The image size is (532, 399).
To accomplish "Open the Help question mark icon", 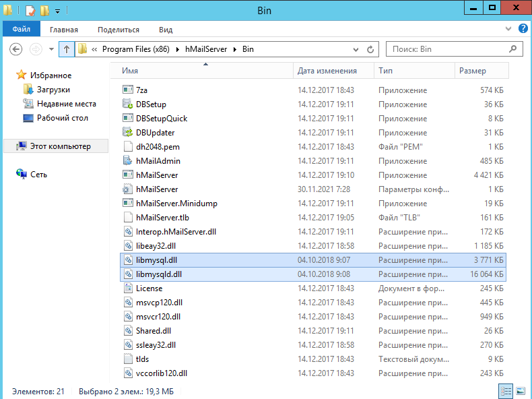I will click(x=523, y=29).
